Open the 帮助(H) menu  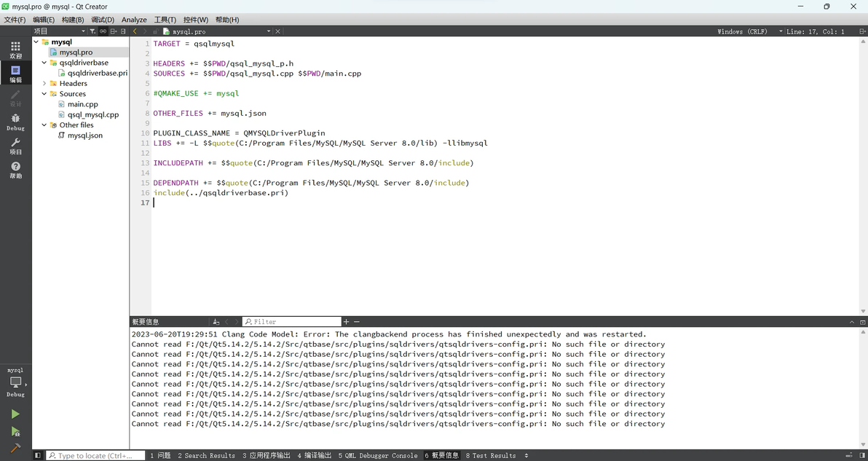point(227,20)
